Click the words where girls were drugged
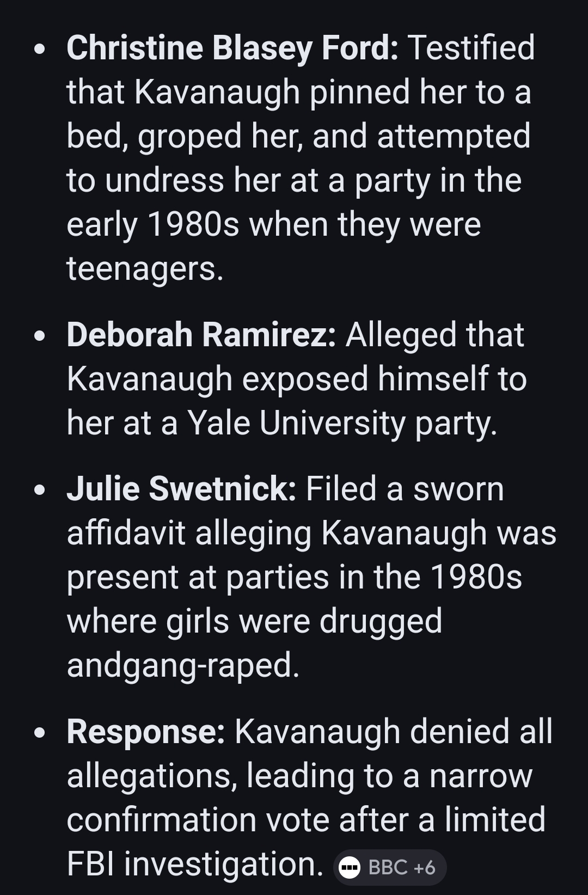The width and height of the screenshot is (588, 895). pos(254,621)
